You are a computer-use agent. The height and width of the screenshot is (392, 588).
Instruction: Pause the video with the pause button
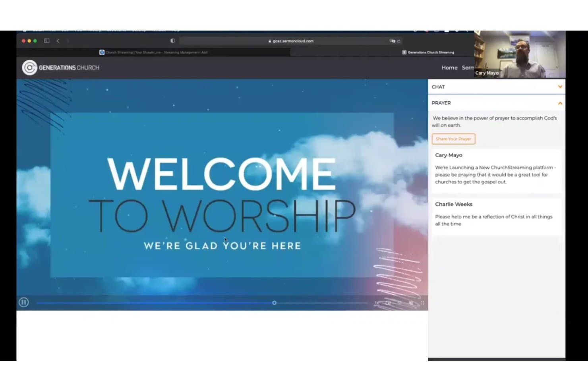coord(23,303)
